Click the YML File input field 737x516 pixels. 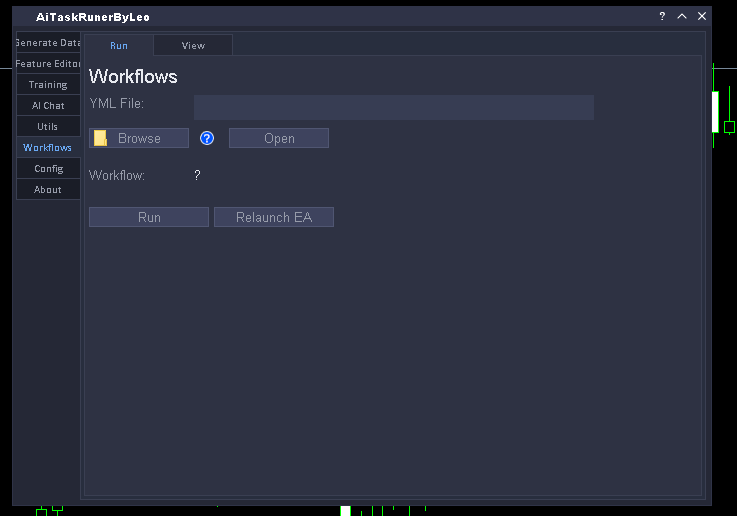tap(393, 107)
